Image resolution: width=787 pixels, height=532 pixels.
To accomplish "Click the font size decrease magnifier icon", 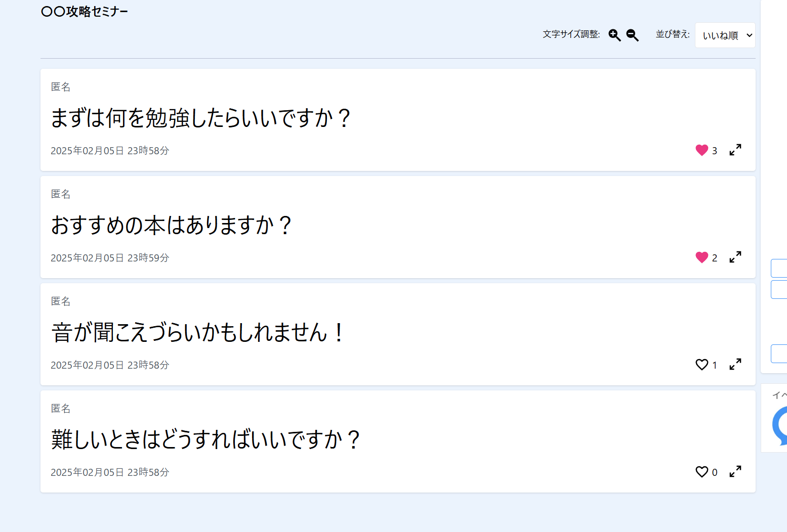I will click(632, 35).
